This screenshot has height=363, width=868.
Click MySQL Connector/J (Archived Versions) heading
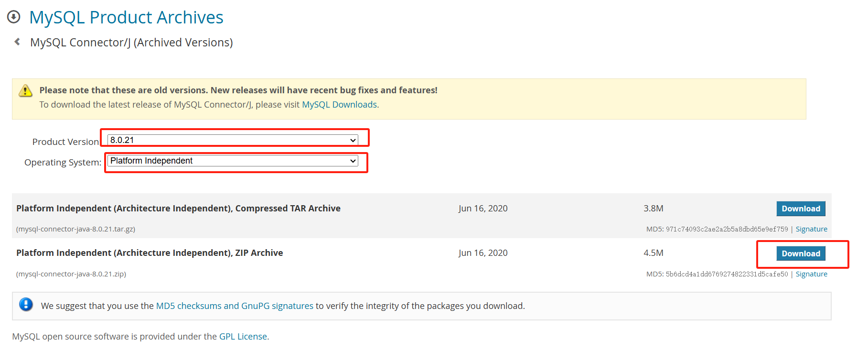click(131, 43)
